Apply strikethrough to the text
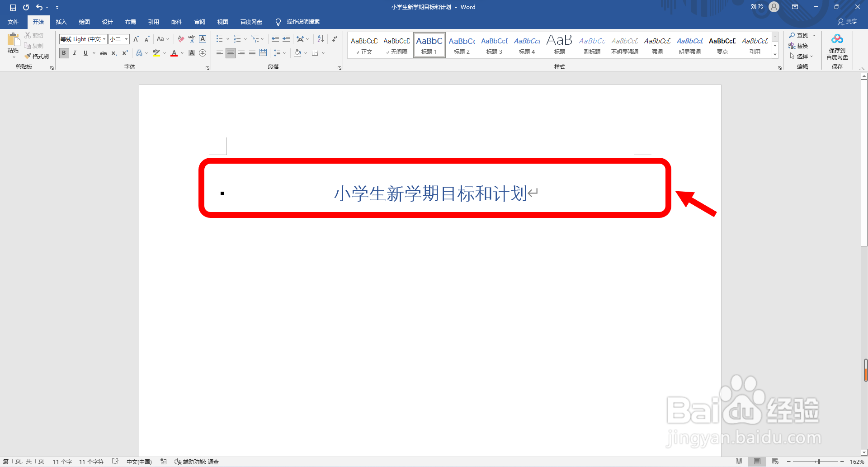This screenshot has width=868, height=467. [104, 53]
